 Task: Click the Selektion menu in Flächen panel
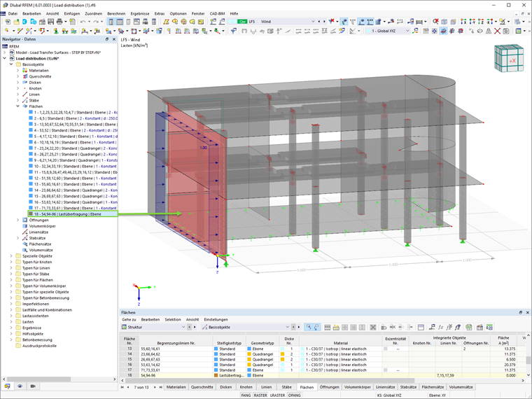click(173, 320)
